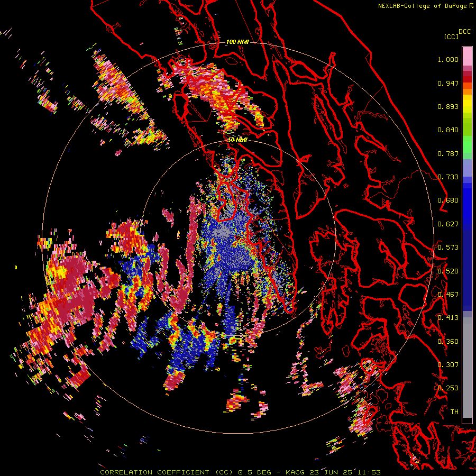Select the 0.787 legend value

448,153
